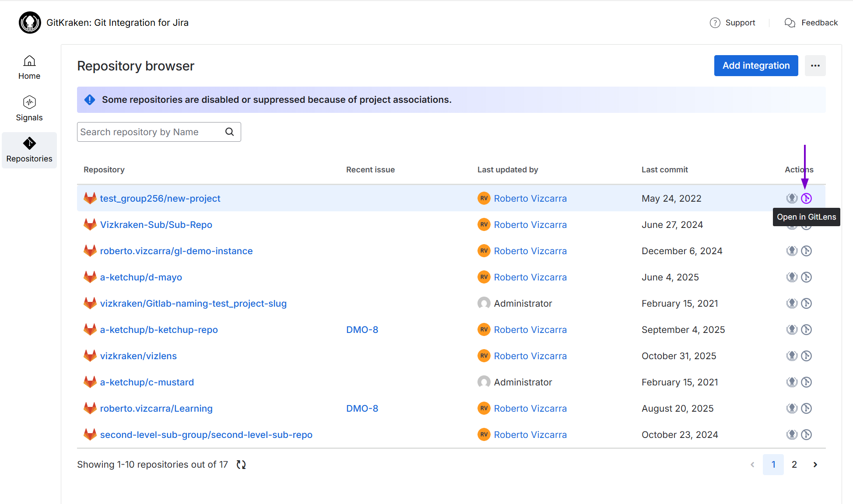Click the search magnifier icon
This screenshot has height=504, width=853.
coord(229,132)
